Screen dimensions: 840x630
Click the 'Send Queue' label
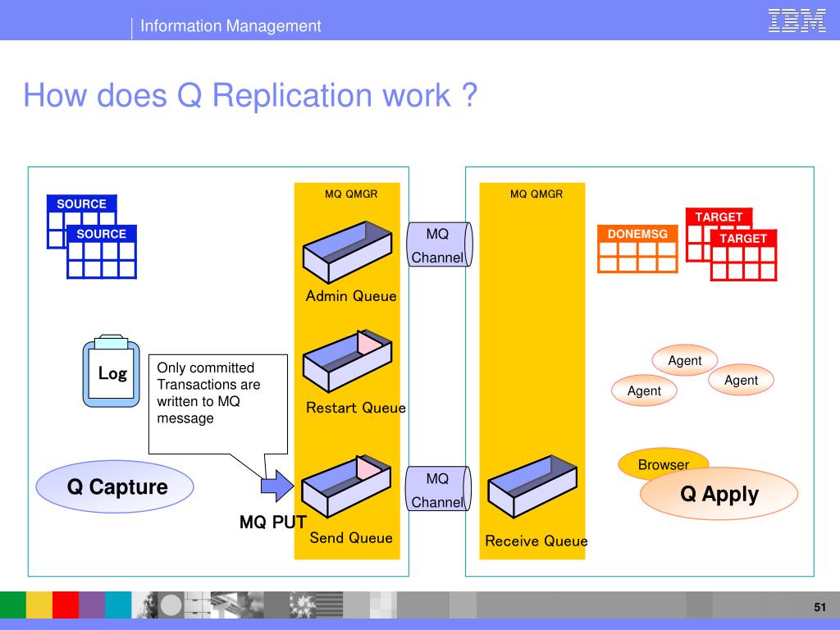tap(351, 538)
